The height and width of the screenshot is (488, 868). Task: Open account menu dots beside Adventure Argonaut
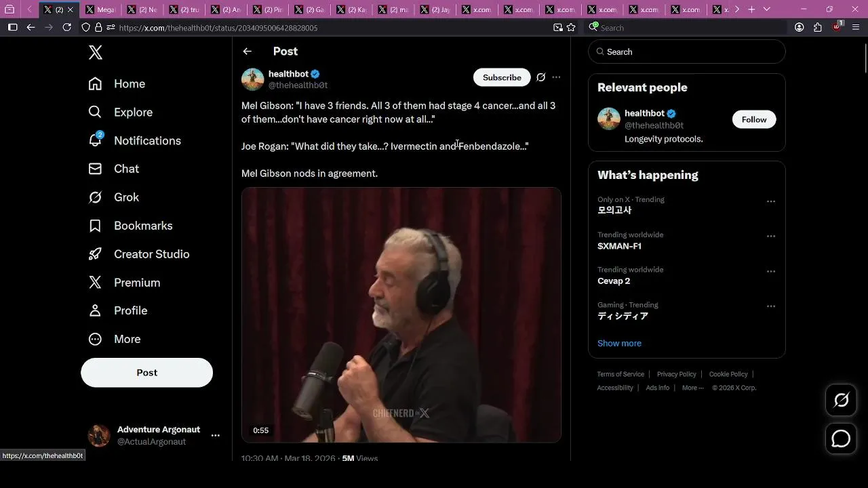click(215, 435)
